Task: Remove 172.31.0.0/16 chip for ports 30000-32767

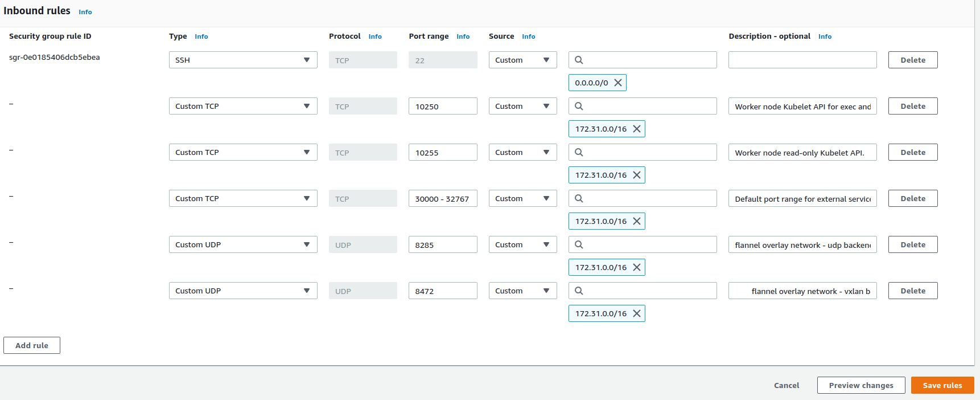Action: (636, 221)
